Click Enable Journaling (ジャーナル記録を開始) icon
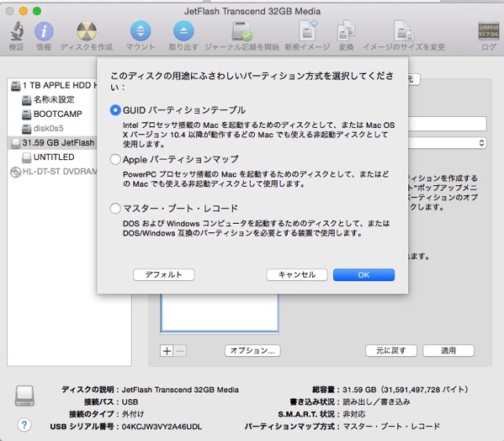 click(241, 31)
